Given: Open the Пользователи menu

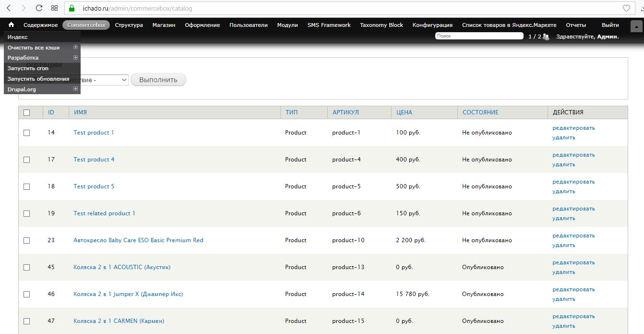Looking at the screenshot, I should [249, 25].
